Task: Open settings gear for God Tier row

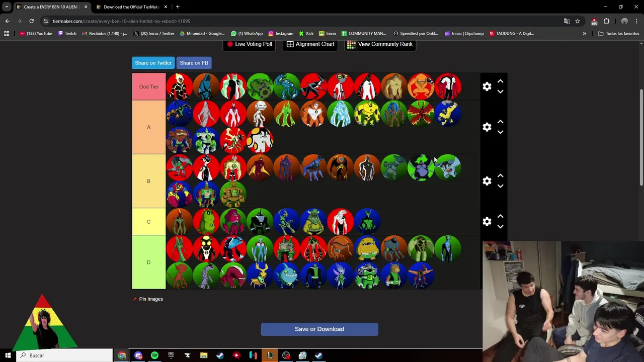Action: 487,86
